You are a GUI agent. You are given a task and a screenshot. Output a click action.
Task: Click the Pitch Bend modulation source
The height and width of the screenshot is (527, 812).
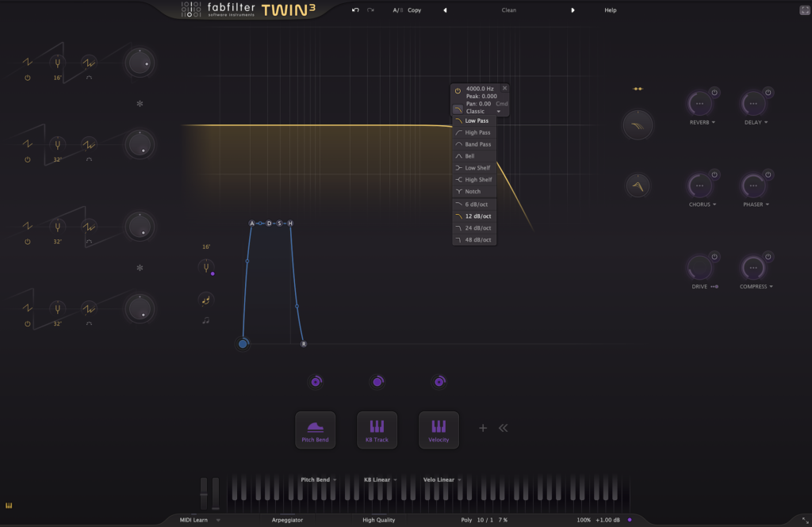coord(315,430)
